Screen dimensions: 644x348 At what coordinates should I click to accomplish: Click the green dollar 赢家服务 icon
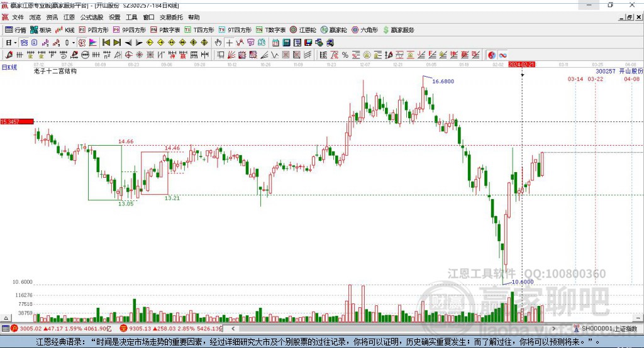pos(398,30)
